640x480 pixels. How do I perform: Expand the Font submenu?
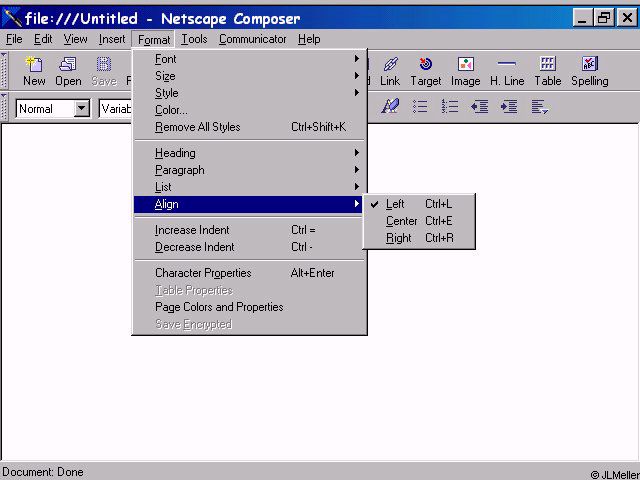coord(249,59)
